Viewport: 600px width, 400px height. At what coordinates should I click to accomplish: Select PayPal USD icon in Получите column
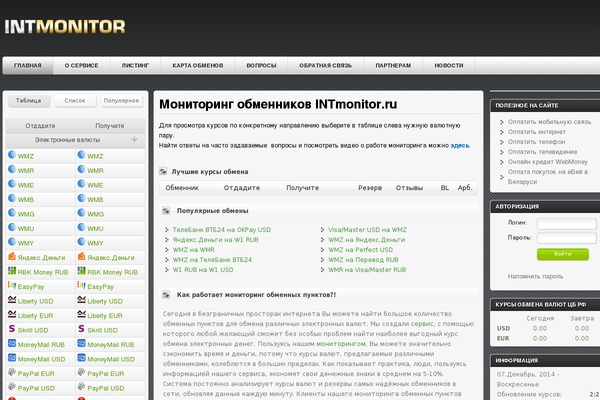pos(81,387)
